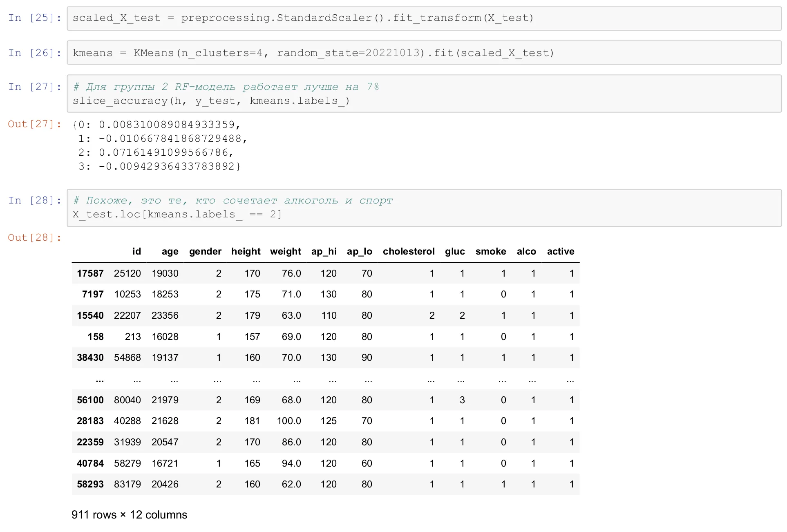Image resolution: width=787 pixels, height=532 pixels.
Task: Click the StandardScaler code cell In [25]
Action: 424,18
